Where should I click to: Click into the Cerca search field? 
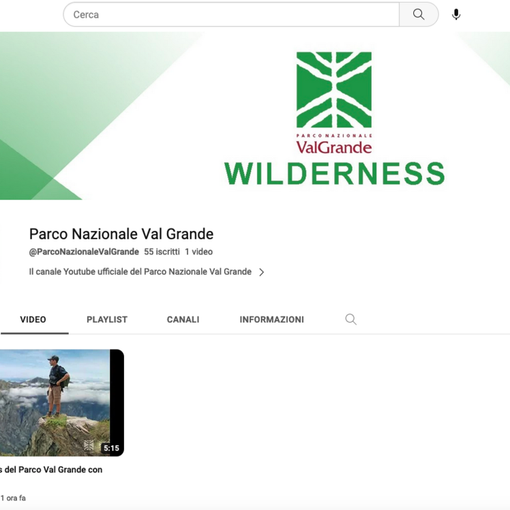click(x=231, y=14)
